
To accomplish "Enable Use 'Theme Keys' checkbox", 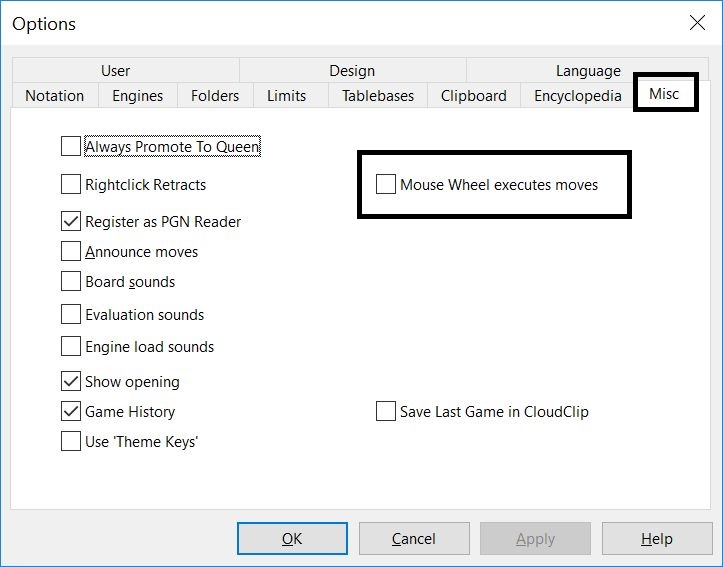I will coord(71,441).
